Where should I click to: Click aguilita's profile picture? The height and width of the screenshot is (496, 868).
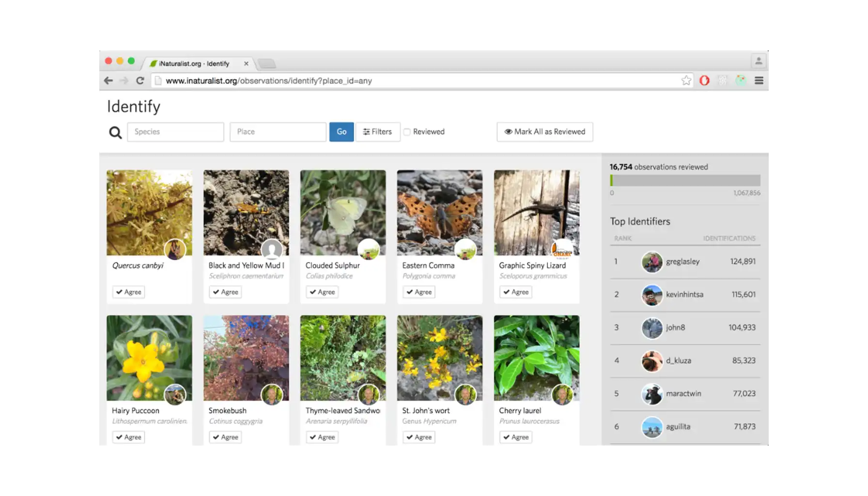point(652,427)
